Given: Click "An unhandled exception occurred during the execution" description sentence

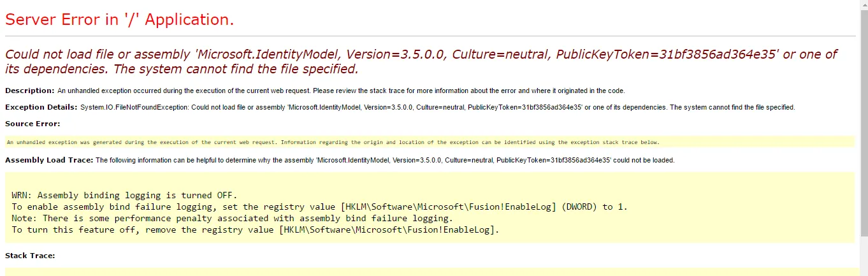Looking at the screenshot, I should [x=340, y=91].
